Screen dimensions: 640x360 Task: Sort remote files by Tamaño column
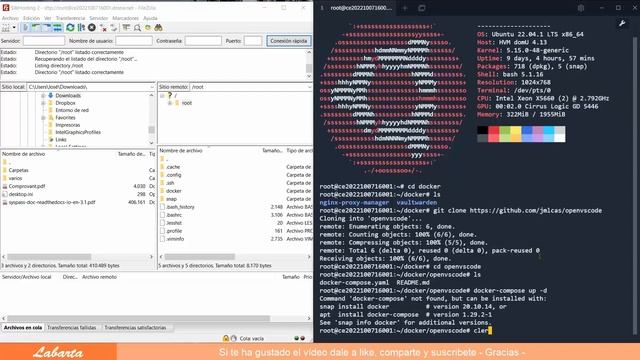(x=272, y=151)
